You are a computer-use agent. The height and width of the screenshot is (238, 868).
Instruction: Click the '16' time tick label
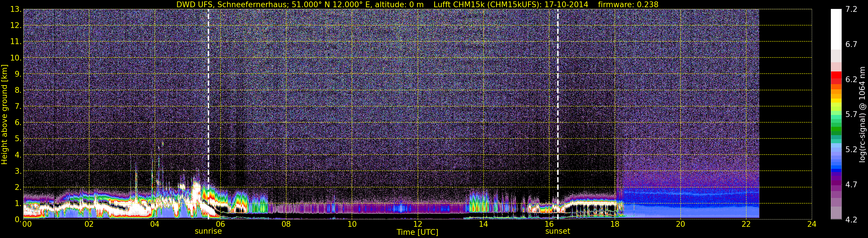(x=549, y=224)
